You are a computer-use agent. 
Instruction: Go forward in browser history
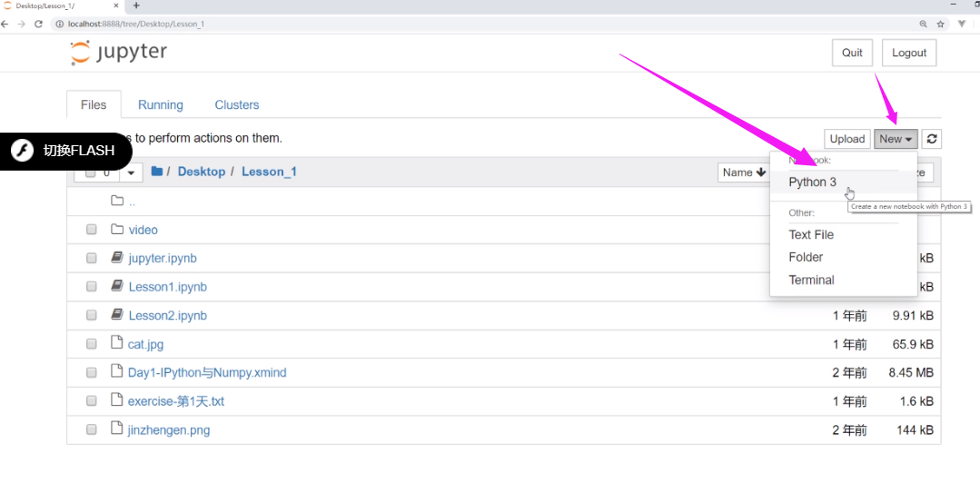coord(21,24)
